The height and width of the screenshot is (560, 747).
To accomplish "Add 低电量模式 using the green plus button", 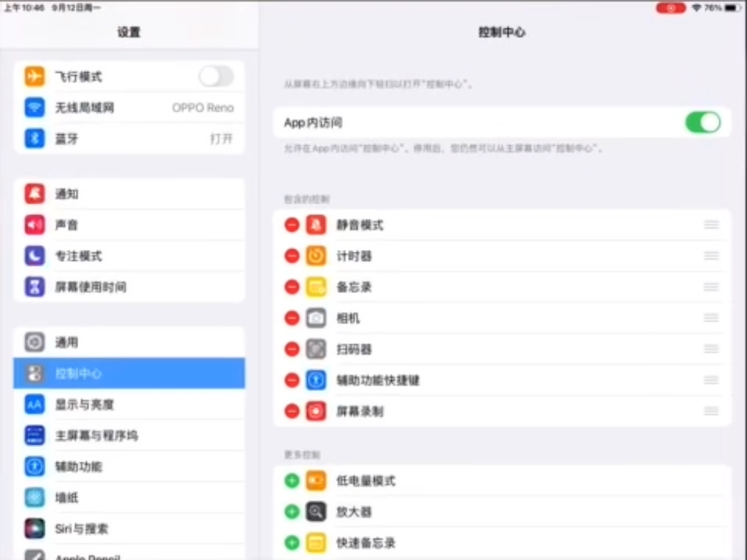I will 291,481.
